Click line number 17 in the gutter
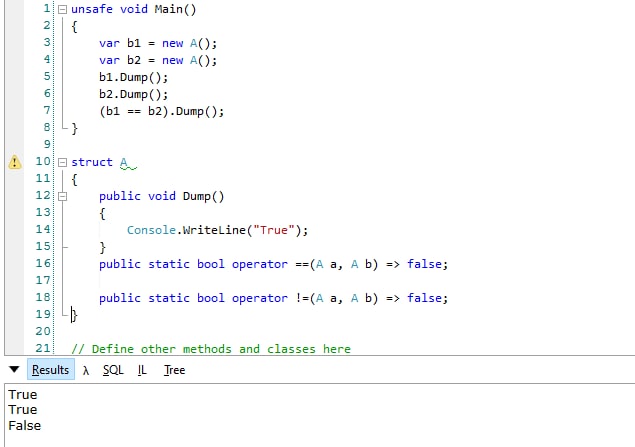Screen dimensions: 635x447 43,280
